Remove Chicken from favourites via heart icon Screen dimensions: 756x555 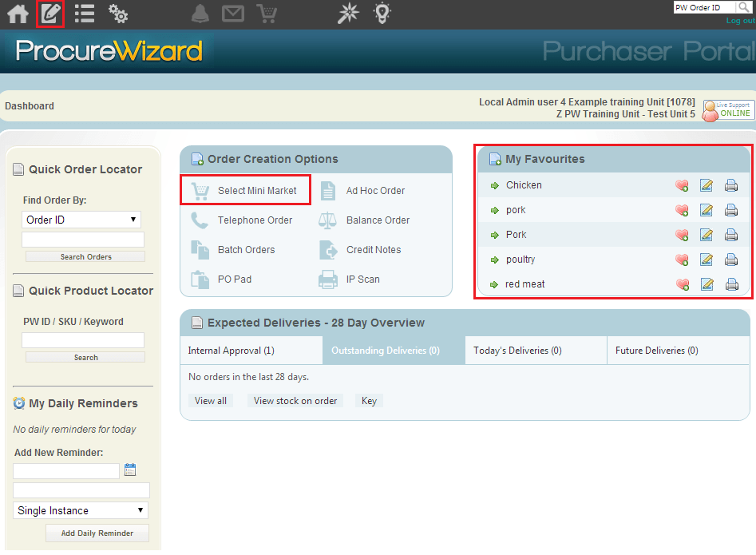tap(681, 184)
